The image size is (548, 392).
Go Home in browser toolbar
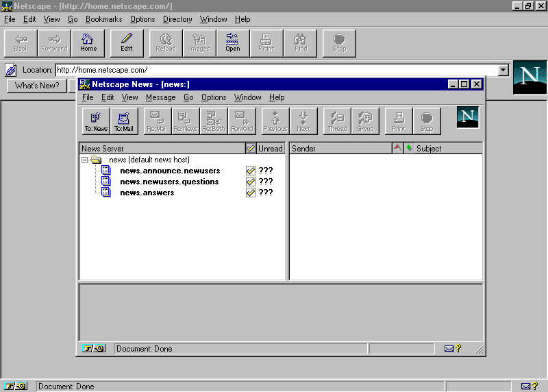coord(88,43)
